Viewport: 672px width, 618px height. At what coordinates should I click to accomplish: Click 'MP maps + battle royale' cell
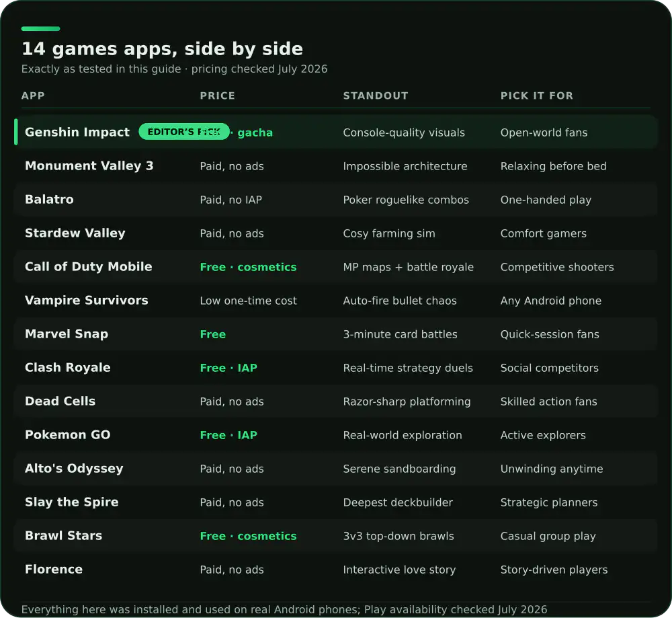point(408,267)
